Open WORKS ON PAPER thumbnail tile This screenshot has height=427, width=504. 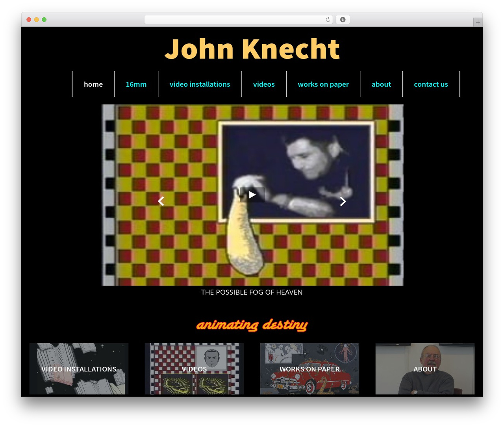(x=309, y=369)
